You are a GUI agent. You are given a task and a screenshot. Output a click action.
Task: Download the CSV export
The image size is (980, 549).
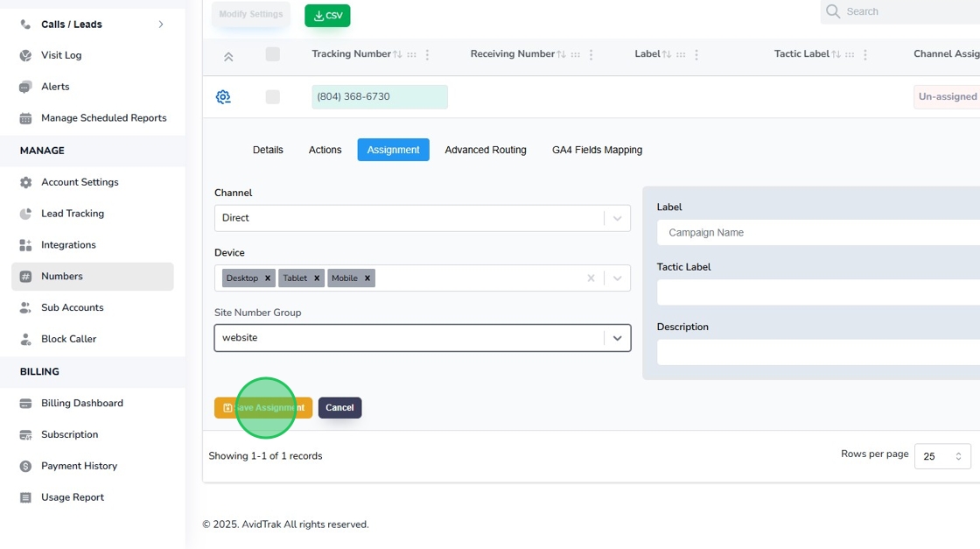pyautogui.click(x=327, y=16)
